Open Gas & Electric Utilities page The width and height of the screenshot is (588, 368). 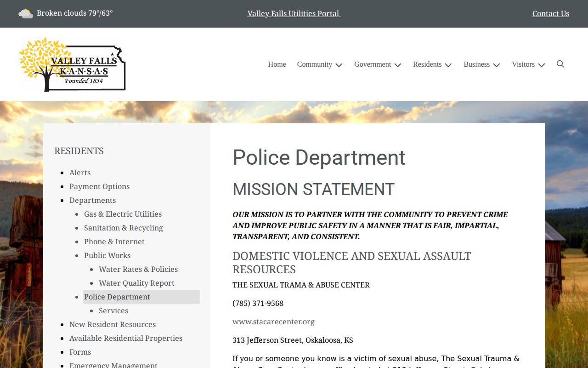coord(123,214)
